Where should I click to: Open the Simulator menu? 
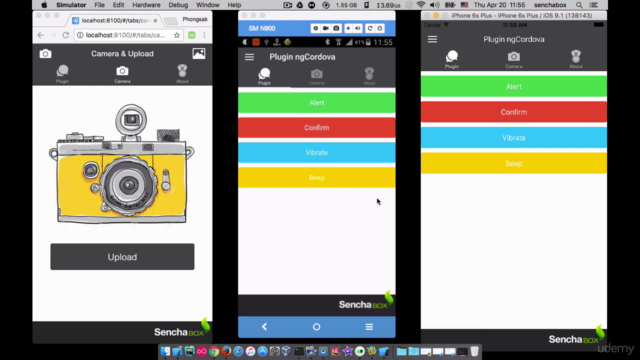tap(71, 5)
